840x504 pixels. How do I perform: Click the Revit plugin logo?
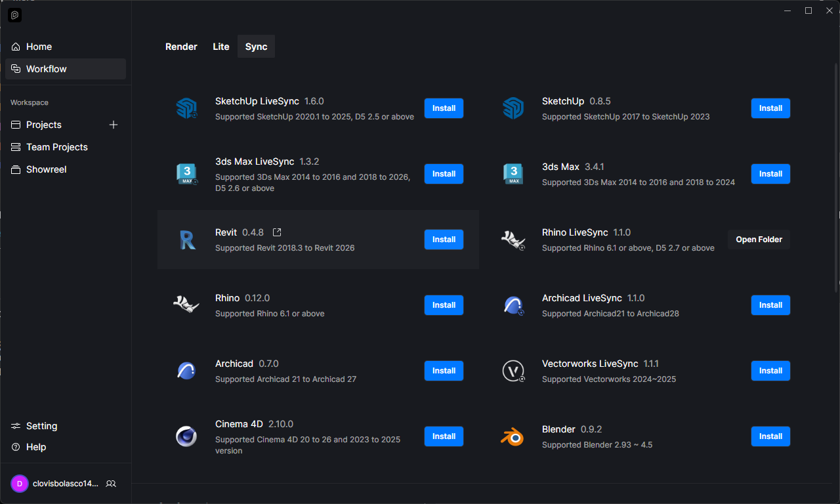(187, 240)
